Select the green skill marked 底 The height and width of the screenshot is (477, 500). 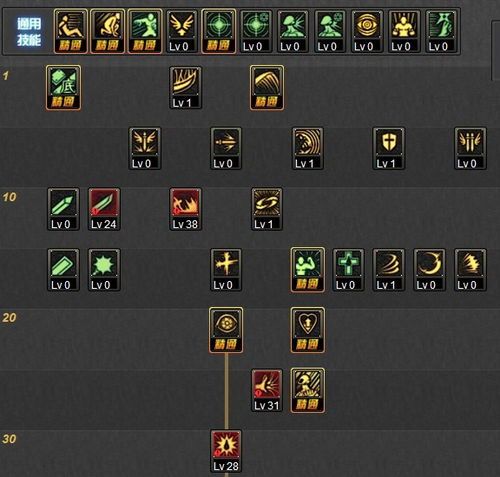[x=63, y=88]
